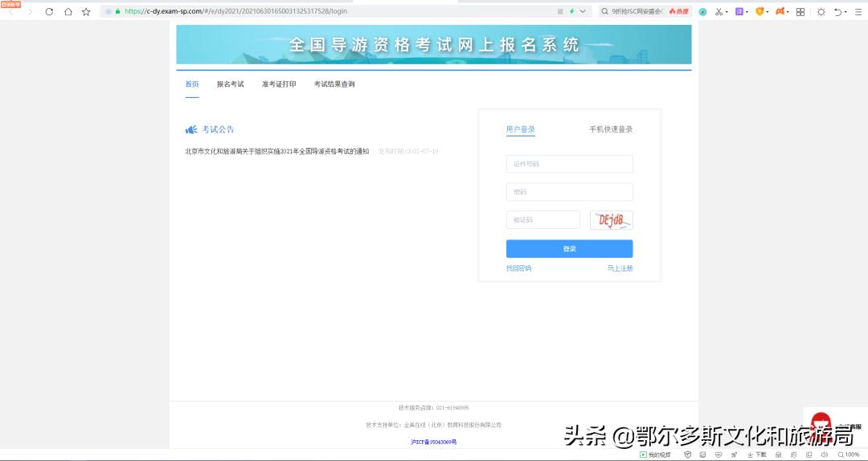Click the 我的视频 status bar item
The image size is (868, 461).
tap(655, 455)
